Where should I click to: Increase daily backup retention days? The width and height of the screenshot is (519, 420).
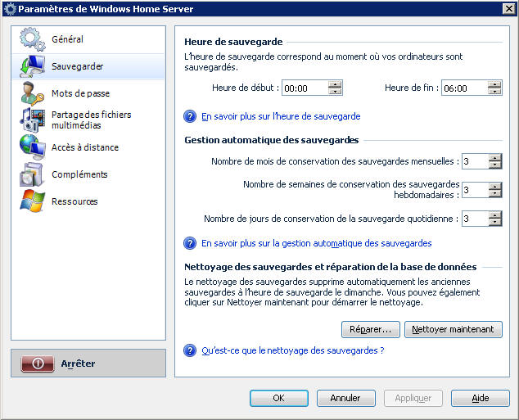(x=494, y=215)
